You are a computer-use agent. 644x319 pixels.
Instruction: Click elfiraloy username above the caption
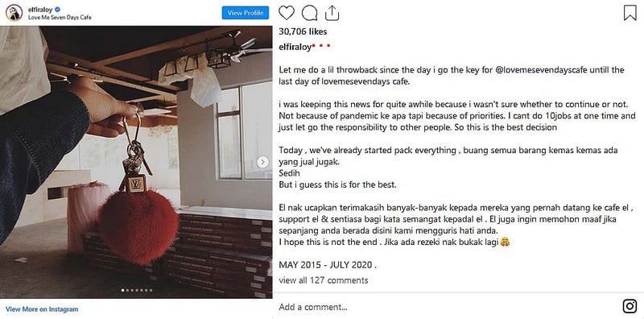click(295, 48)
